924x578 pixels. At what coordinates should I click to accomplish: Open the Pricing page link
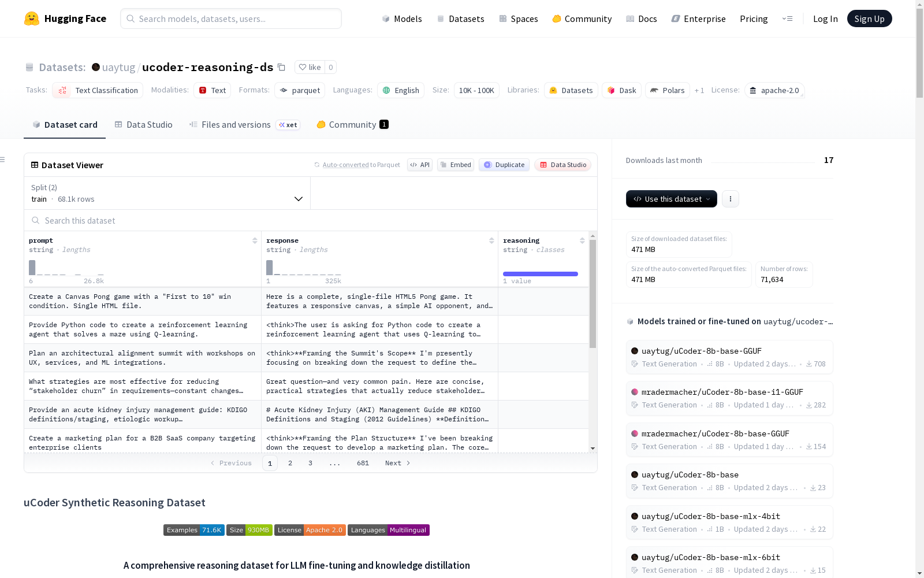click(754, 18)
